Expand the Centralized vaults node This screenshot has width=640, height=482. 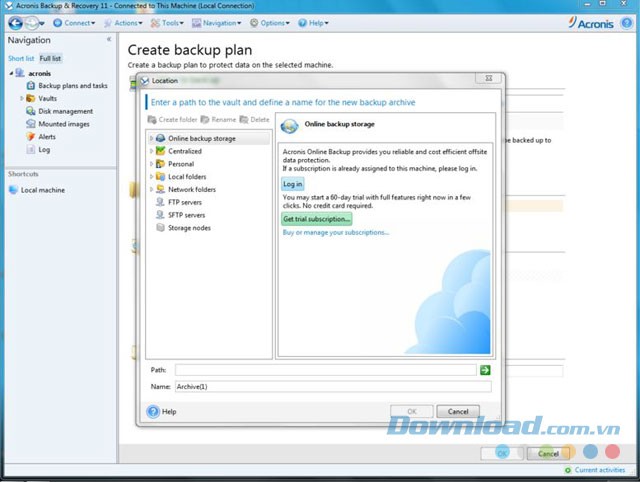coord(151,151)
